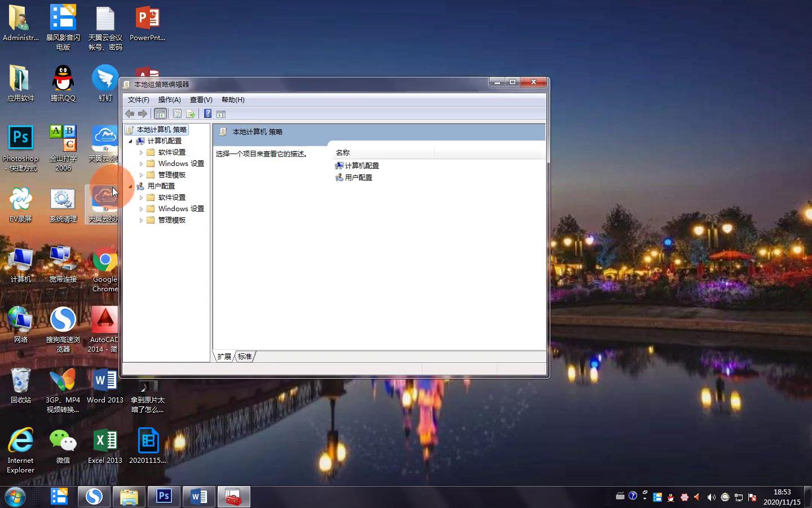Toggle the show/hide console tree toolbar button

coord(161,114)
